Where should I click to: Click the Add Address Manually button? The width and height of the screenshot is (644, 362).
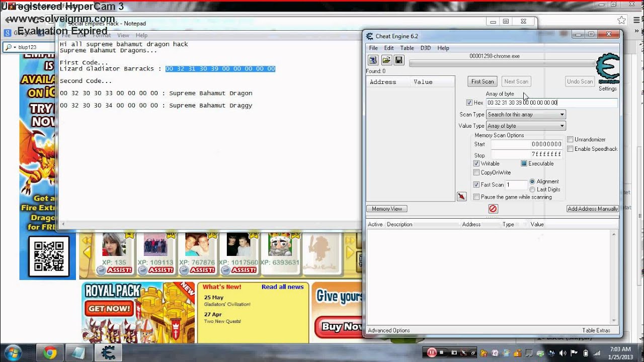click(x=593, y=209)
